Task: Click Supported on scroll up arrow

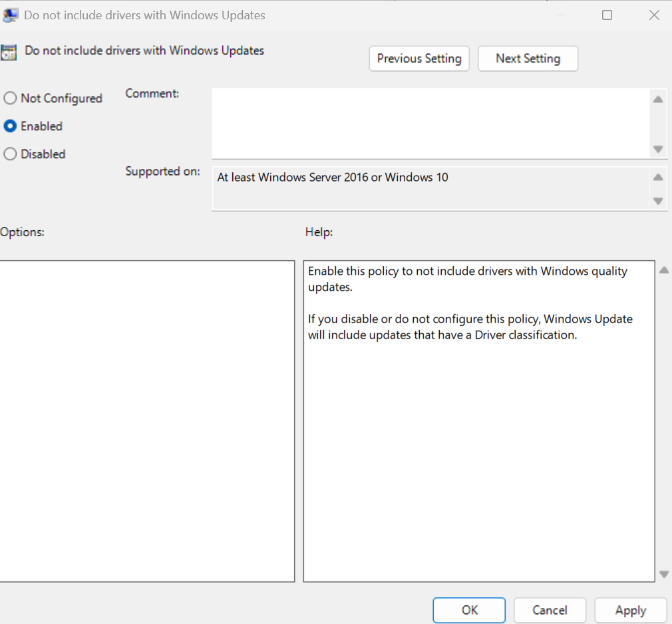Action: [x=658, y=178]
